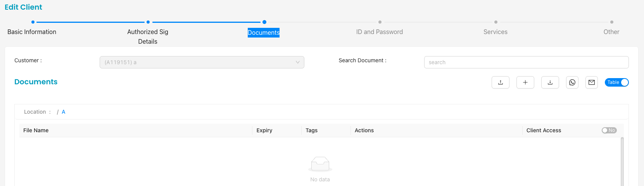644x186 pixels.
Task: Click the Edit Client heading
Action: pos(23,7)
